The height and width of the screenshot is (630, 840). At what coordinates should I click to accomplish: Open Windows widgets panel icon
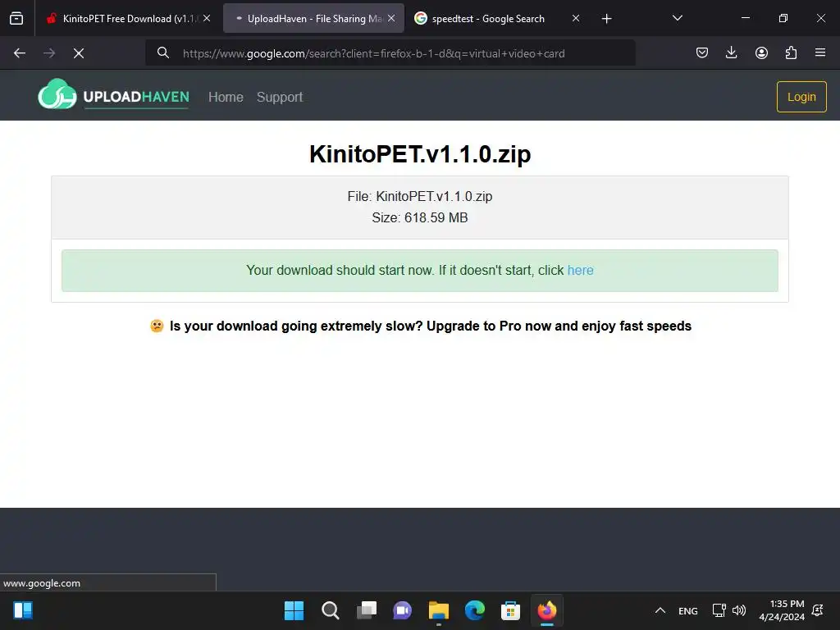pyautogui.click(x=23, y=610)
